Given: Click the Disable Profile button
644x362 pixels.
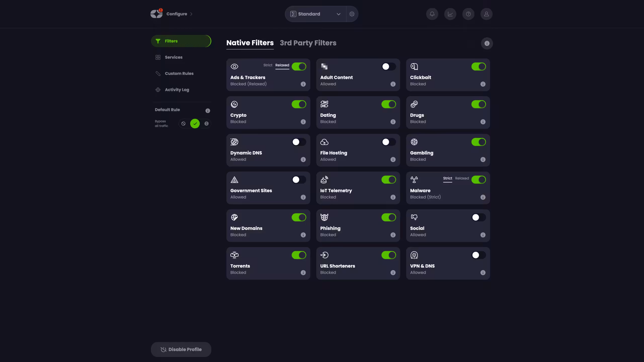Looking at the screenshot, I should click(x=181, y=349).
